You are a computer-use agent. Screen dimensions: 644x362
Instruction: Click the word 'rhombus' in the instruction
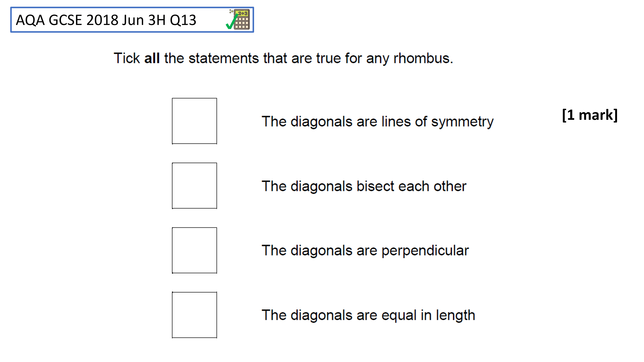[x=423, y=58]
